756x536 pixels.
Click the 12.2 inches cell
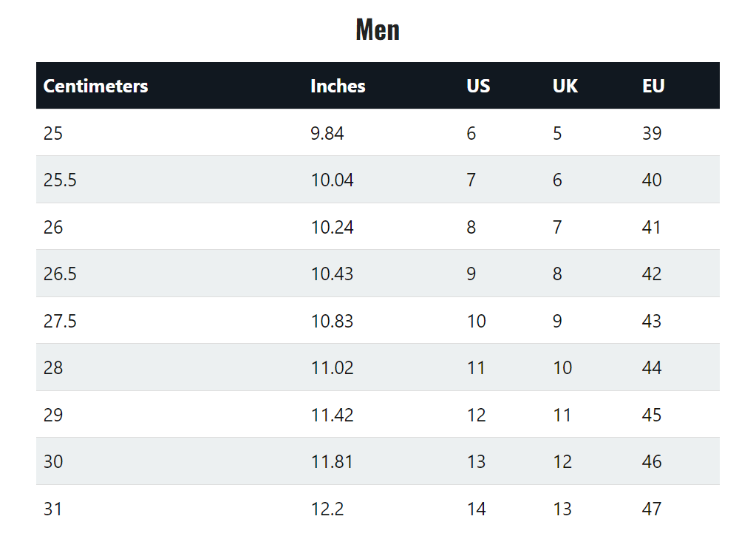tap(327, 509)
